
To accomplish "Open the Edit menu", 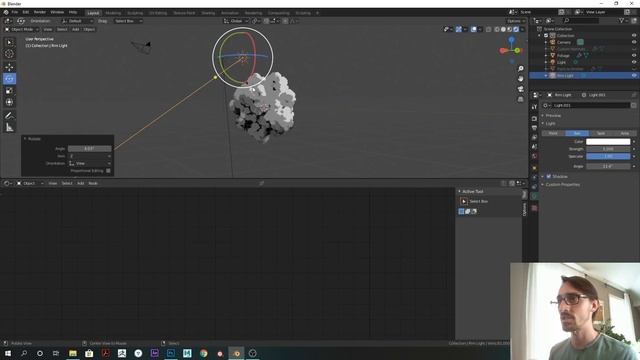I will [x=26, y=12].
